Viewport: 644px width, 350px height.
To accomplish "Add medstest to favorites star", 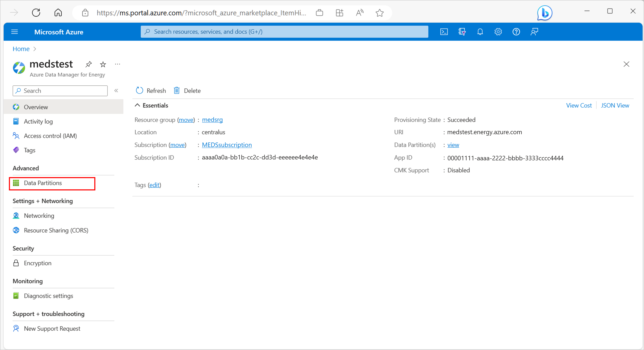I will 103,64.
